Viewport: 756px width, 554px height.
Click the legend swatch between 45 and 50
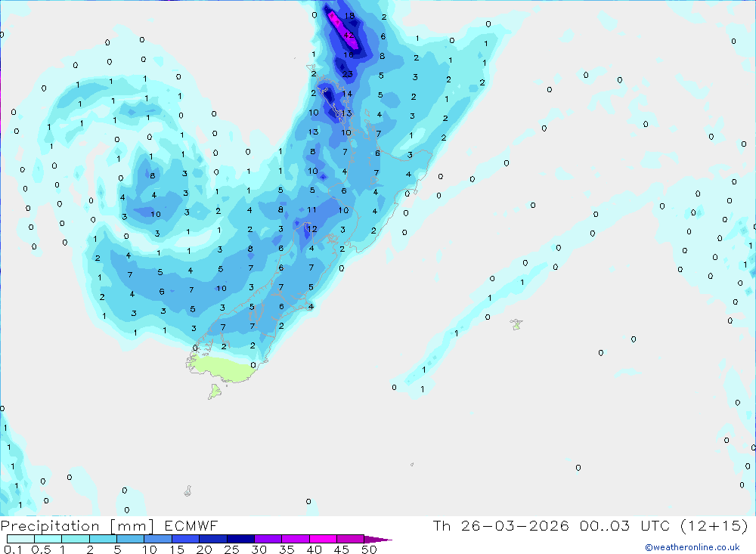tap(351, 539)
